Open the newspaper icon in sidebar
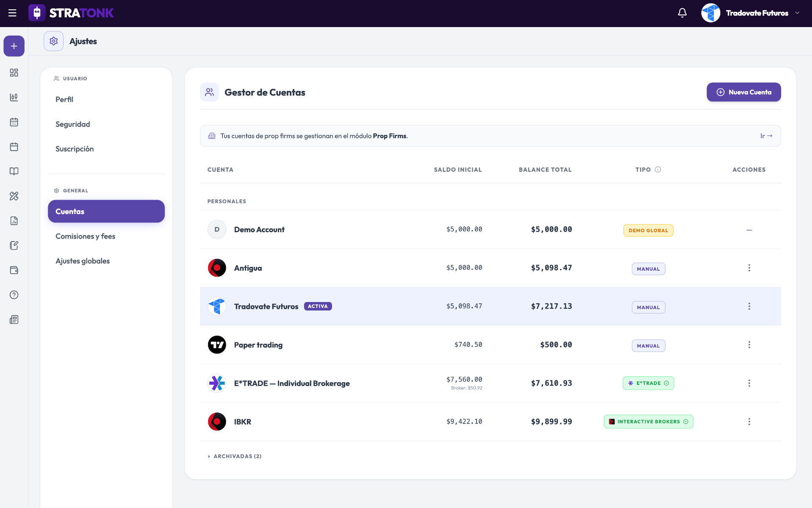812x508 pixels. [x=14, y=320]
